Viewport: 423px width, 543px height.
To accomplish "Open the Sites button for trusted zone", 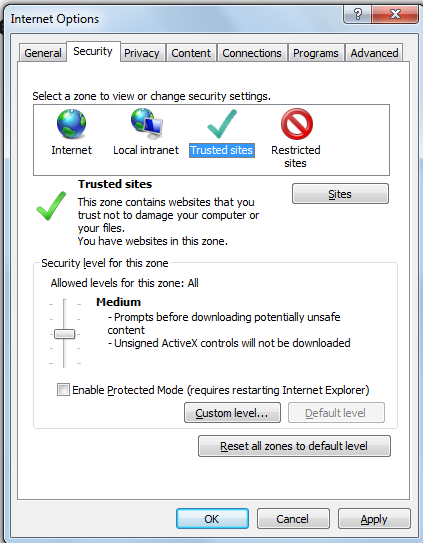I will (340, 194).
